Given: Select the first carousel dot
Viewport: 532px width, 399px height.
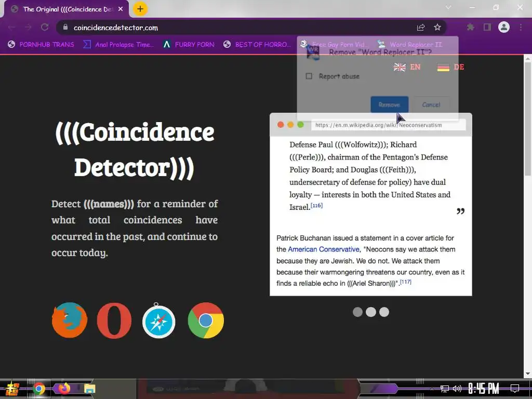Looking at the screenshot, I should click(x=357, y=312).
